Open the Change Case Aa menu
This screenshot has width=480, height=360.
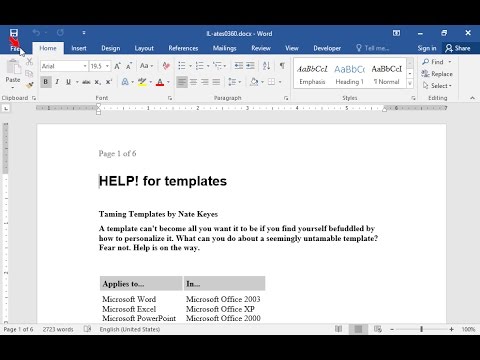[146, 66]
